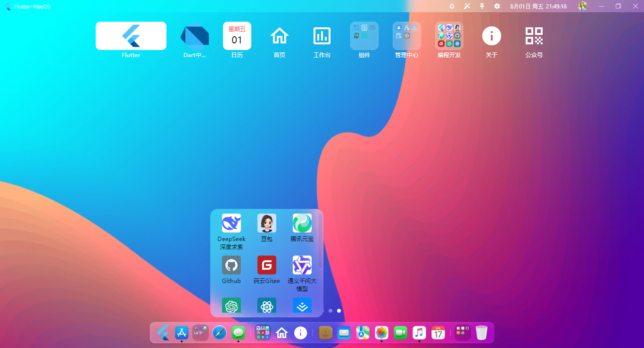Screen dimensions: 644x348
Task: Open DeepSeek 深度求索 in the folder popup
Action: (x=231, y=223)
